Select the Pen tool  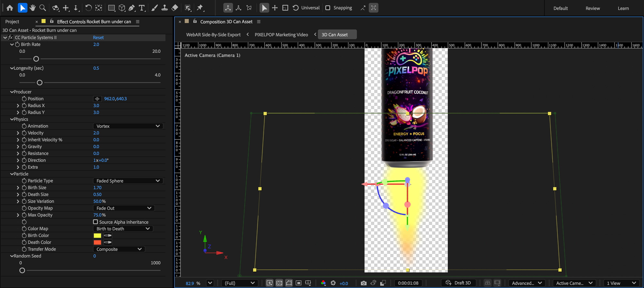click(x=132, y=8)
